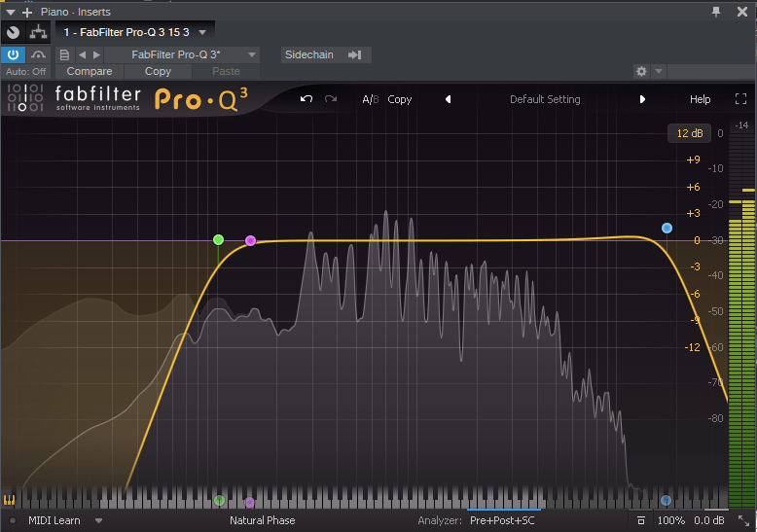Expand the insert slot selector dropdown
Screen dimensions: 757x532
[202, 32]
